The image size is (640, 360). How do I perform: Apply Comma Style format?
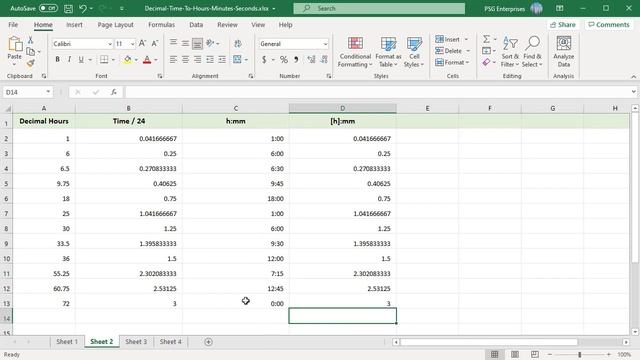tap(296, 60)
